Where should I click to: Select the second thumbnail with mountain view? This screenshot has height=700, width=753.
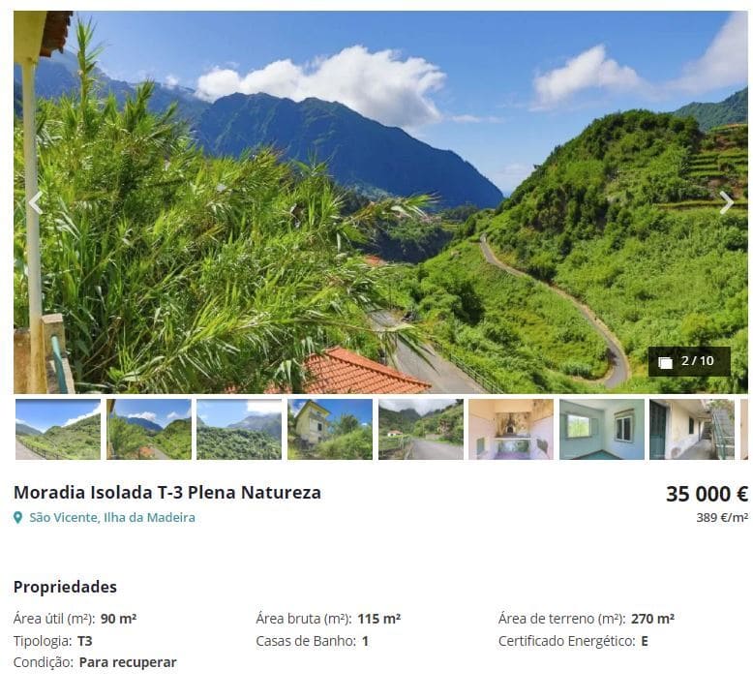(149, 429)
